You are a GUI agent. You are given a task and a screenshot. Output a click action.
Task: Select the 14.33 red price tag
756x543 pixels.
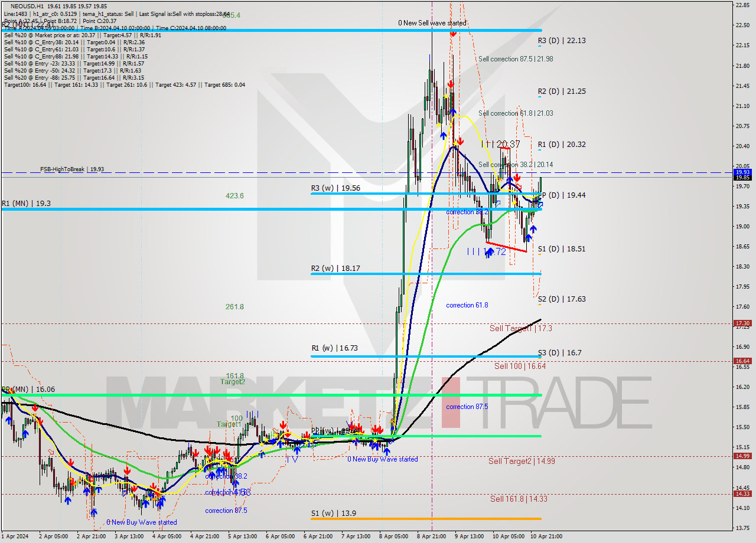tap(742, 494)
